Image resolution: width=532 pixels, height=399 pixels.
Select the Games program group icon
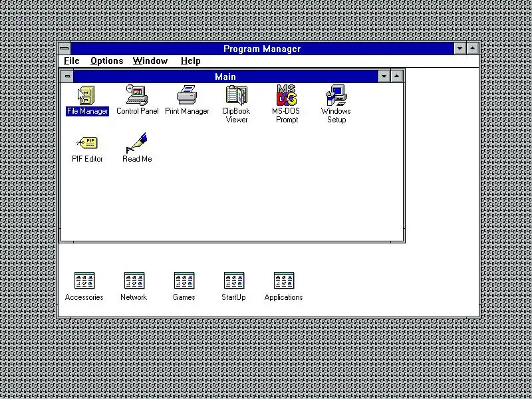(184, 281)
